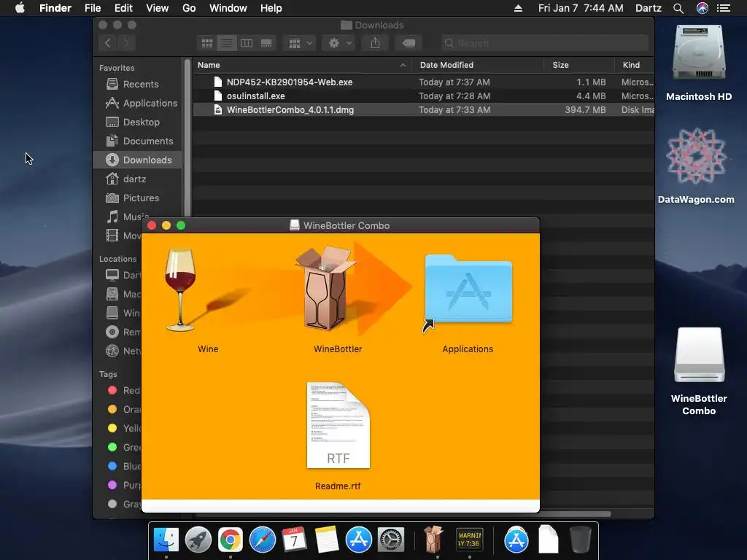The image size is (747, 560).
Task: Click the horizontal scrollbar in Finder
Action: coord(403,514)
